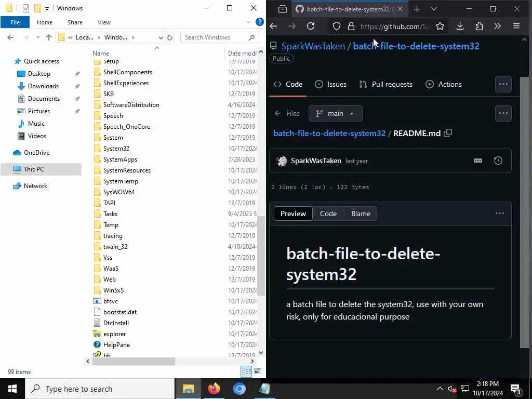Expand commit message ellipsis by SparkWasTaken
Image resolution: width=532 pixels, height=399 pixels.
pyautogui.click(x=478, y=161)
